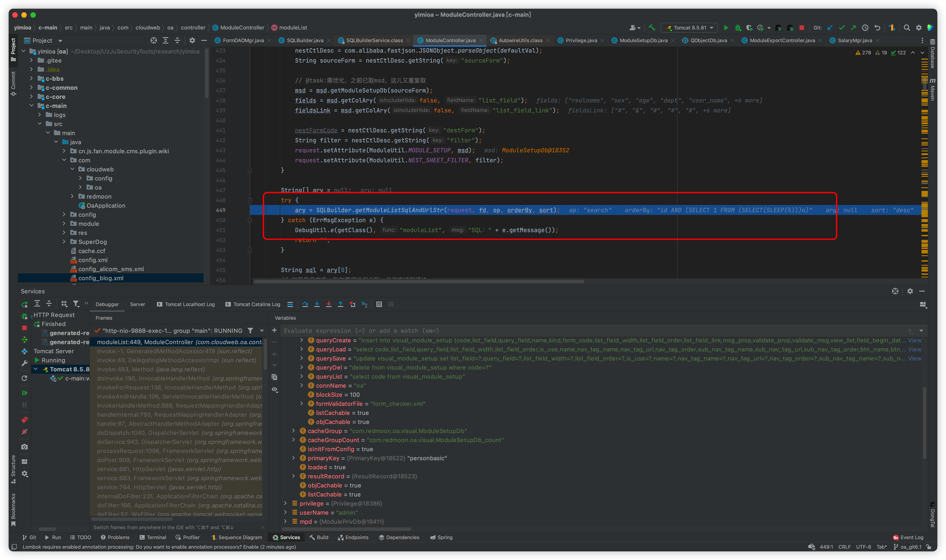
Task: Click the Evaluate Expression calculator icon
Action: [x=379, y=304]
